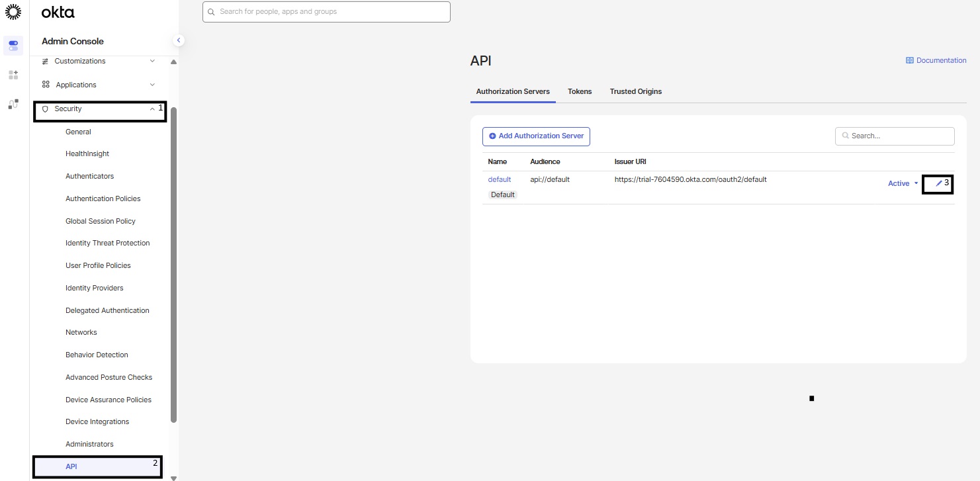Click the sidebar scroll up arrow
This screenshot has height=481, width=980.
click(x=173, y=62)
